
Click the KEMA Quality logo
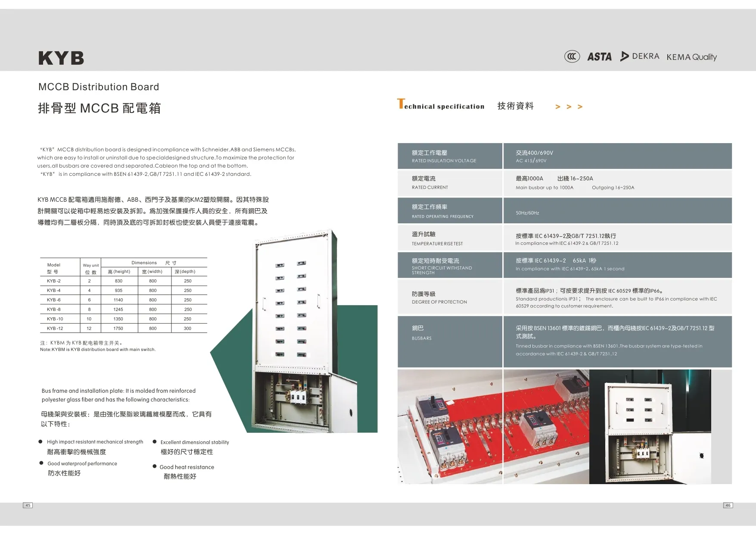pyautogui.click(x=691, y=57)
